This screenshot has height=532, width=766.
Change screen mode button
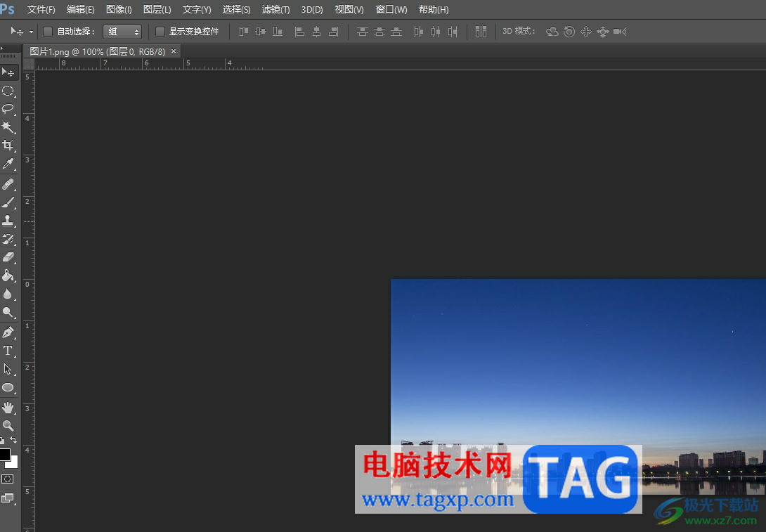click(x=8, y=498)
